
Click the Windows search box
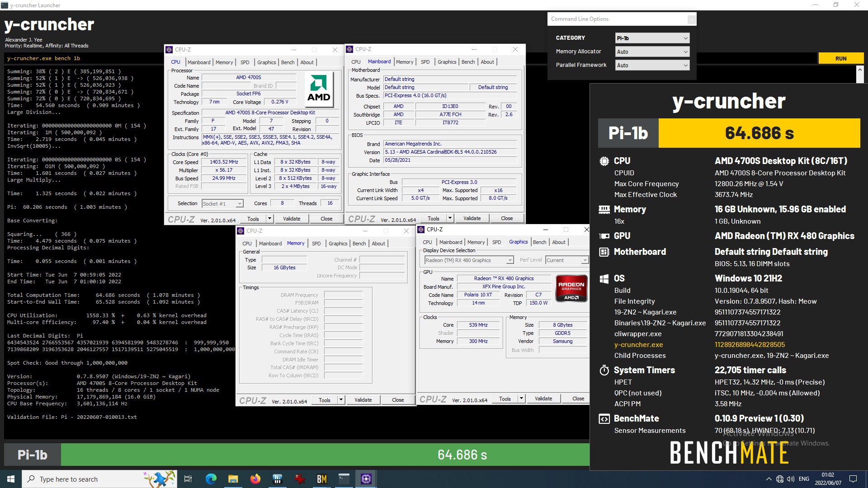coord(99,479)
